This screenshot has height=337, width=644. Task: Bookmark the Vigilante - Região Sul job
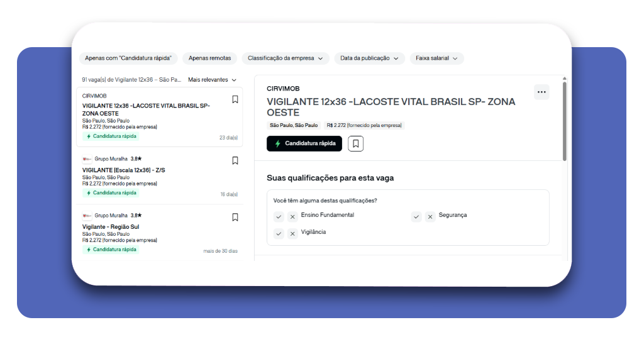235,217
